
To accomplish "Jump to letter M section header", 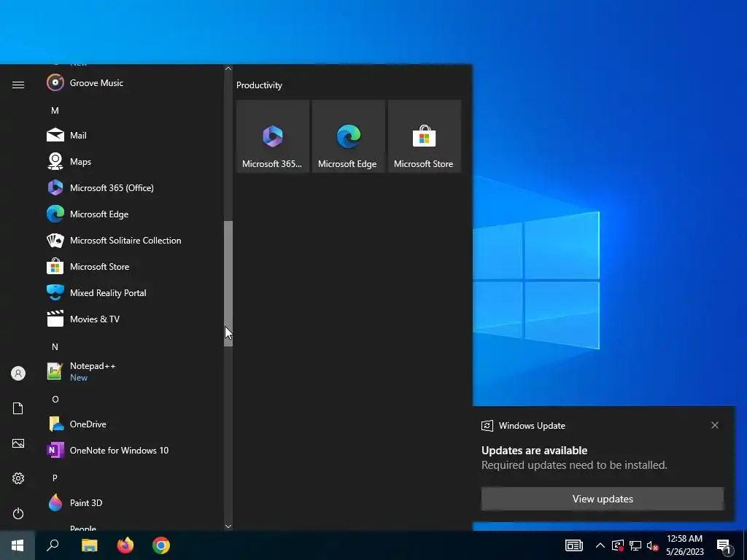I will 55,111.
